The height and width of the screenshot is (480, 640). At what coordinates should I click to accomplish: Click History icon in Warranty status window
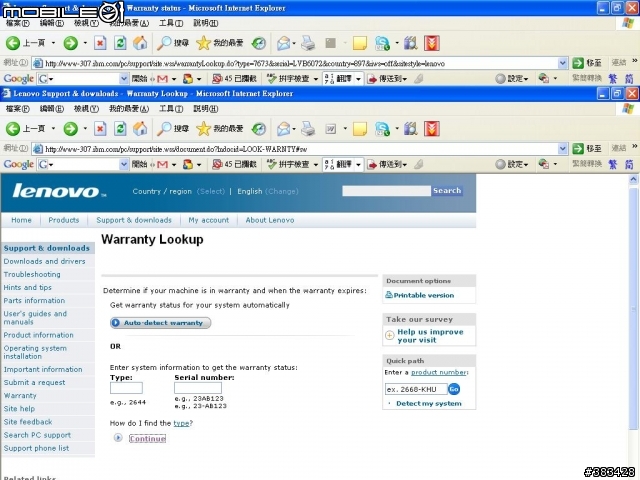[x=258, y=43]
